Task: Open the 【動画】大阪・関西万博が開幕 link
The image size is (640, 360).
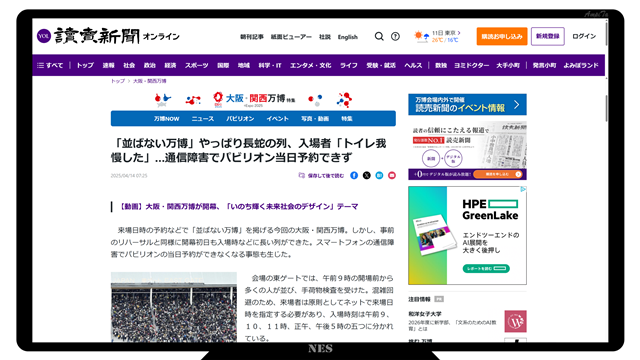Action: pos(238,207)
